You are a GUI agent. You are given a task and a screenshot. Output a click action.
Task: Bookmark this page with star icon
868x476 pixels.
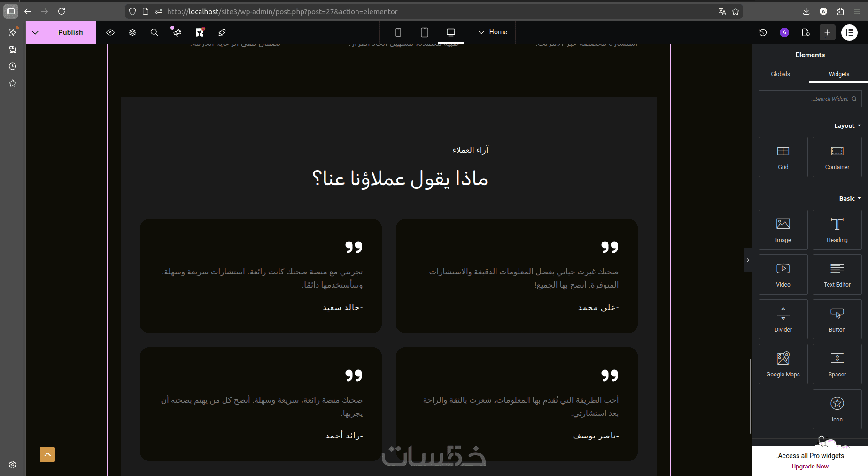point(736,11)
